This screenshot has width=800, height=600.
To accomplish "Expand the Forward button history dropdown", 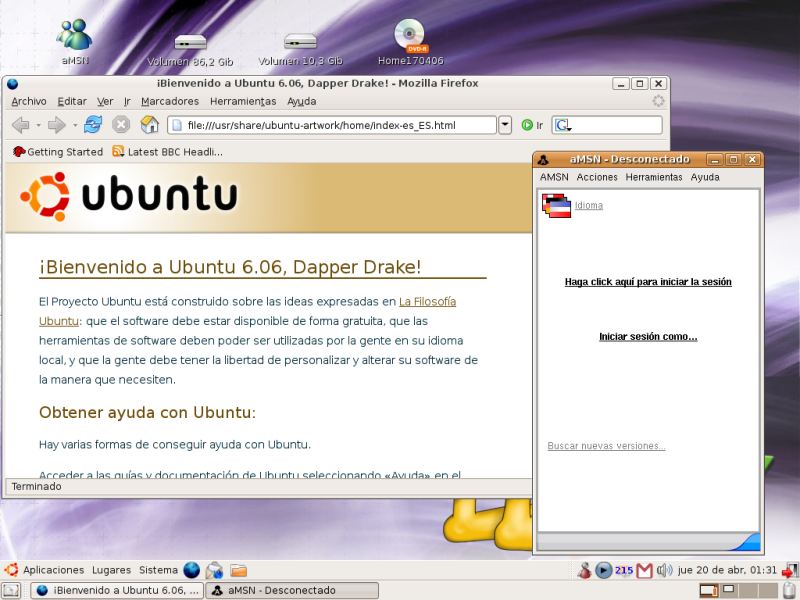I will pos(75,126).
